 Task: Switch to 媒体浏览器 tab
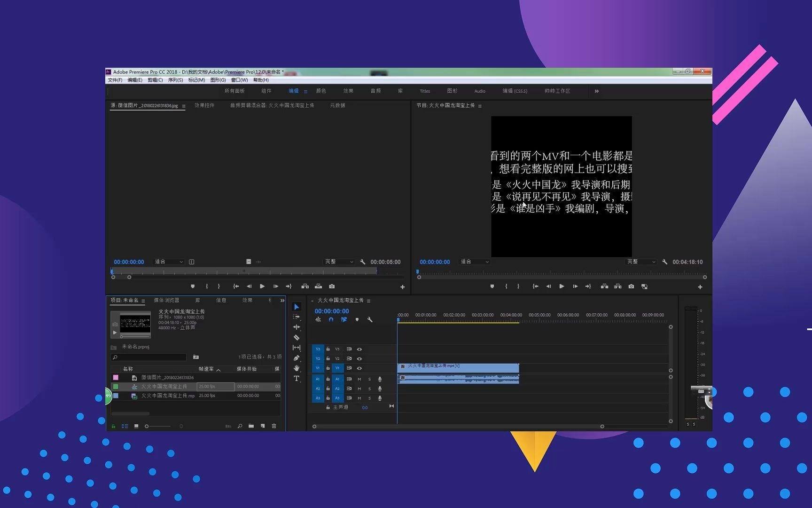166,300
